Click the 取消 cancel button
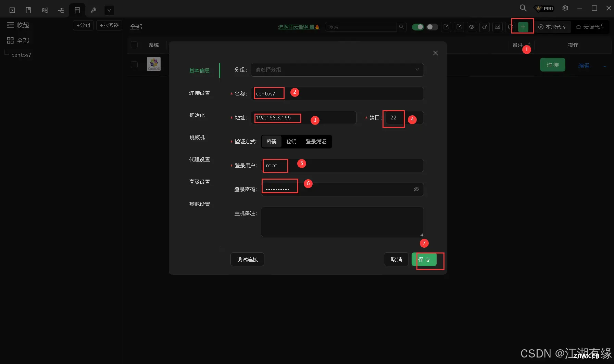 [x=396, y=259]
